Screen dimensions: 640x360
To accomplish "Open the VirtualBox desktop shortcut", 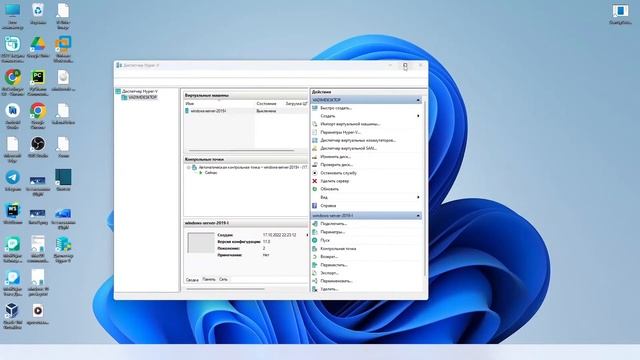I will [x=12, y=316].
